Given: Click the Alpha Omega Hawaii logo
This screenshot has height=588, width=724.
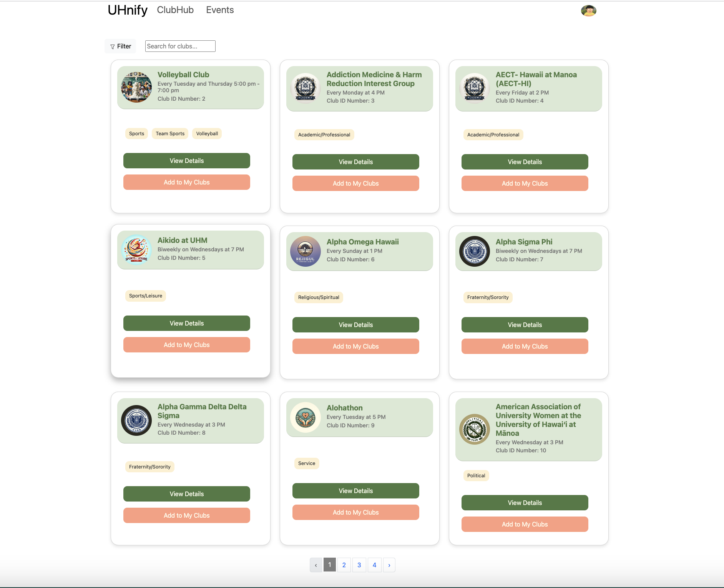Looking at the screenshot, I should [x=306, y=251].
